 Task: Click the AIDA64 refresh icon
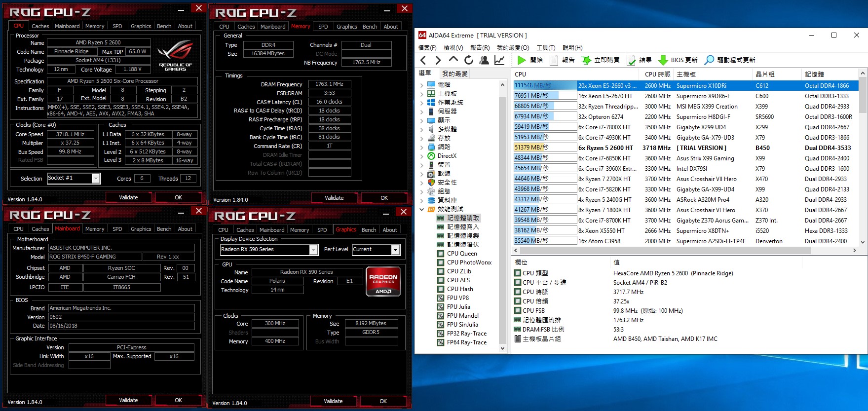tap(469, 60)
